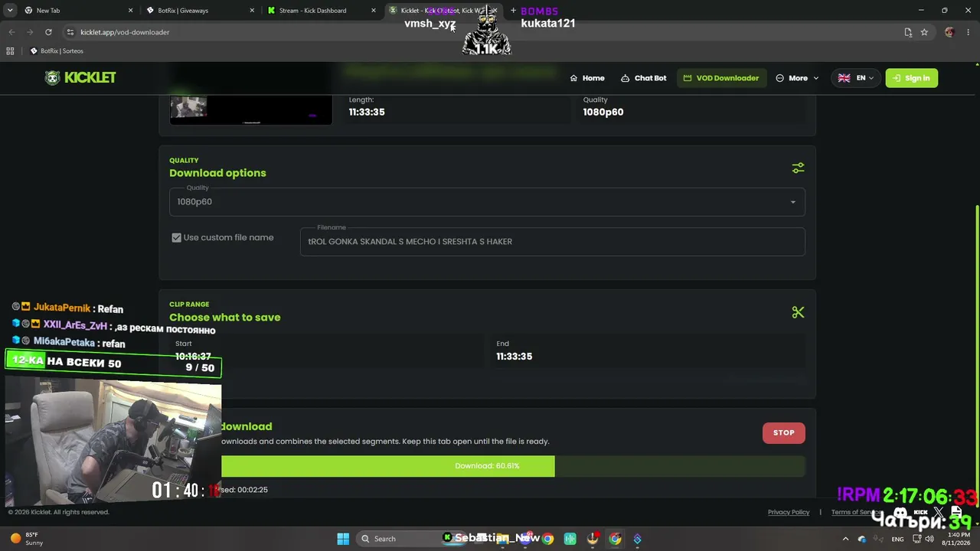Open the bookmarks bar apps grid icon

pyautogui.click(x=10, y=51)
